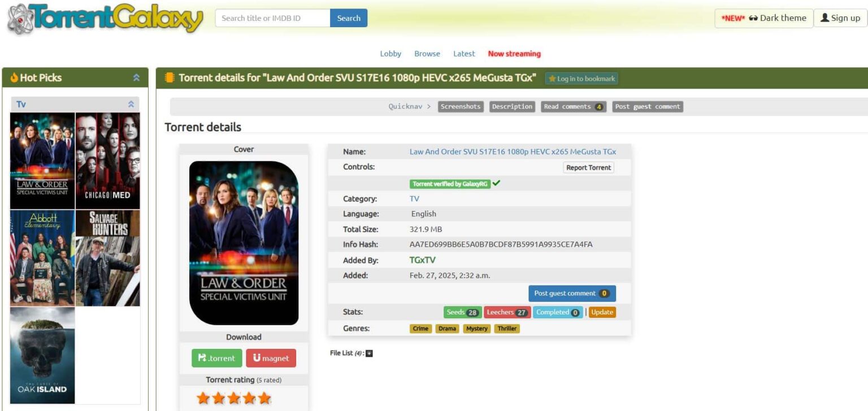Open the Browse page
The image size is (868, 411).
(427, 53)
